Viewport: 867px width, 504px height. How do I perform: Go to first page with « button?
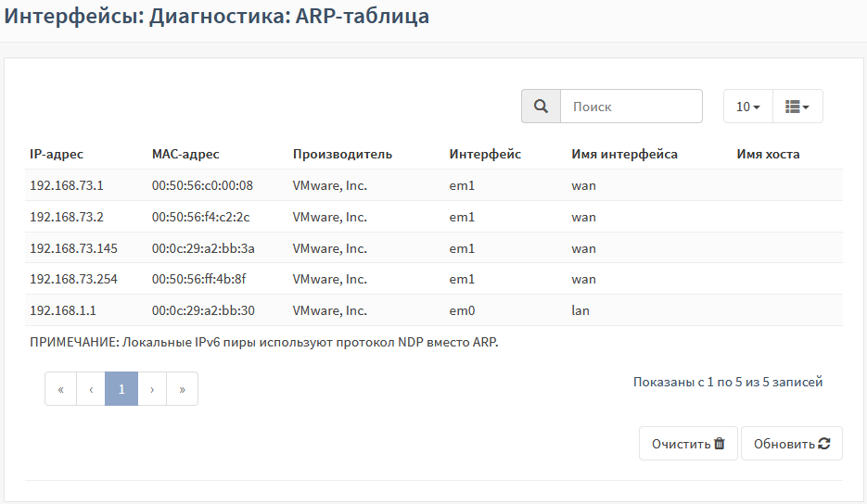coord(61,389)
